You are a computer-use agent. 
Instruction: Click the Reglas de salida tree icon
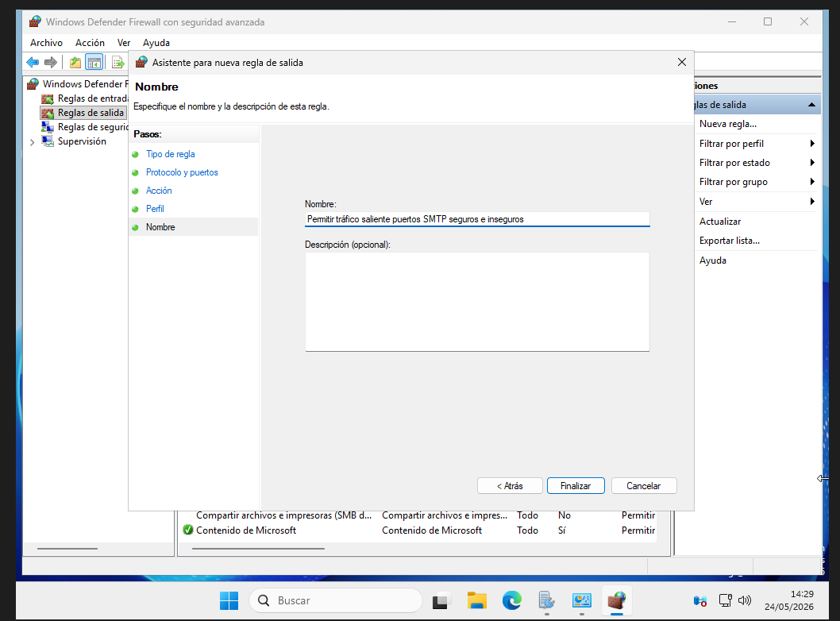[48, 113]
